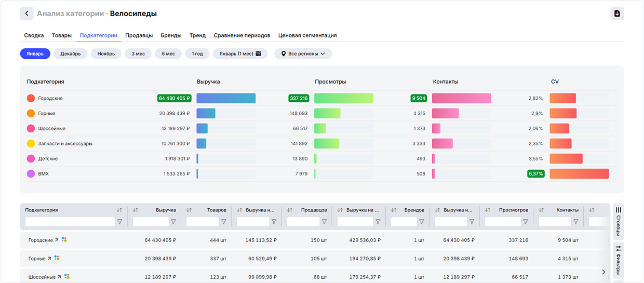The height and width of the screenshot is (283, 644).
Task: Click the purple BMX color dot
Action: click(31, 174)
